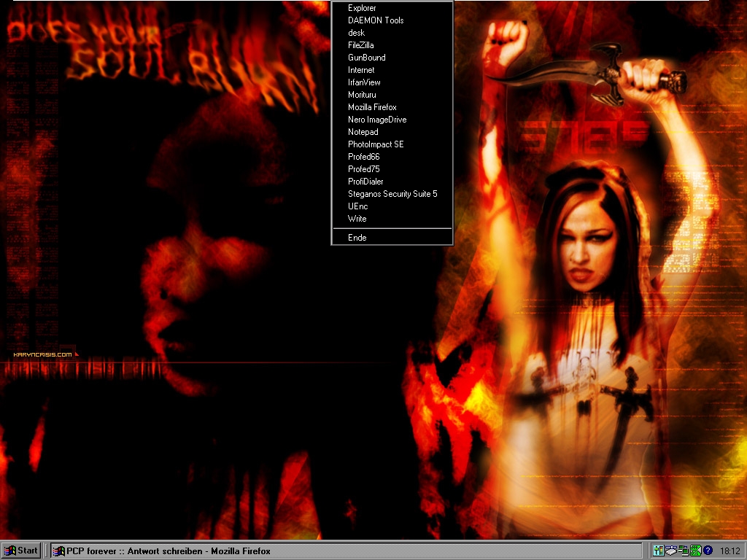747x560 pixels.
Task: Open IrfanView from the menu
Action: click(x=392, y=82)
